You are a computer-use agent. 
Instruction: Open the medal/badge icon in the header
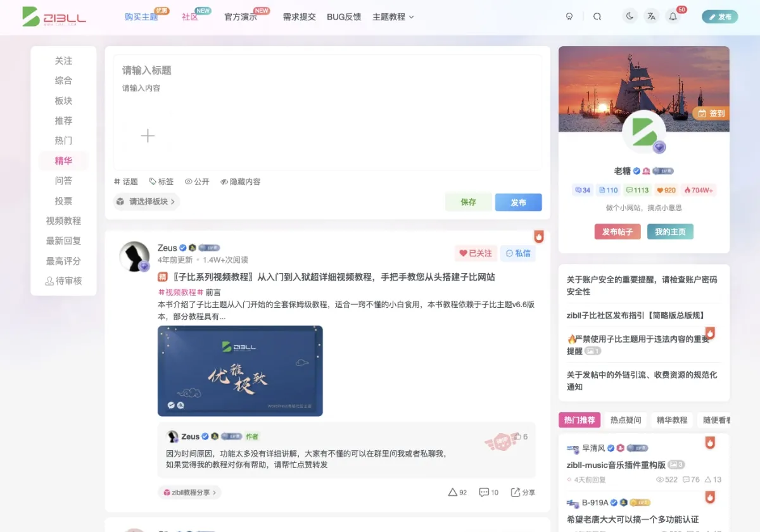[x=569, y=16]
